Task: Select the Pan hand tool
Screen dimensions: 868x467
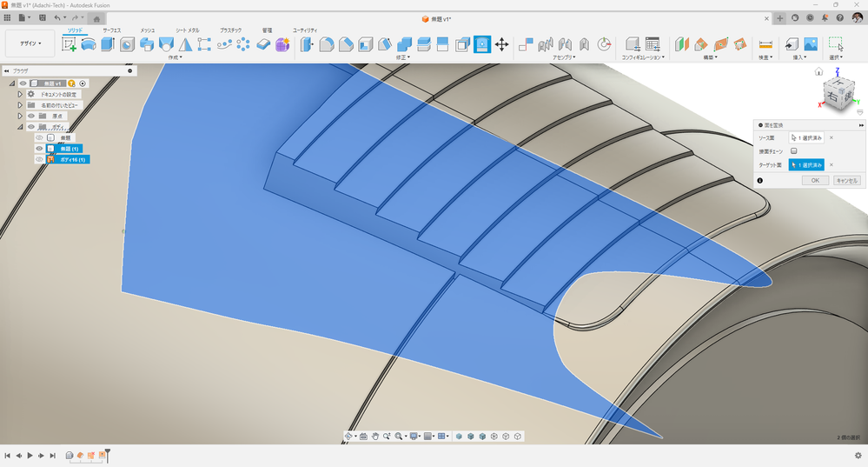Action: coord(374,437)
